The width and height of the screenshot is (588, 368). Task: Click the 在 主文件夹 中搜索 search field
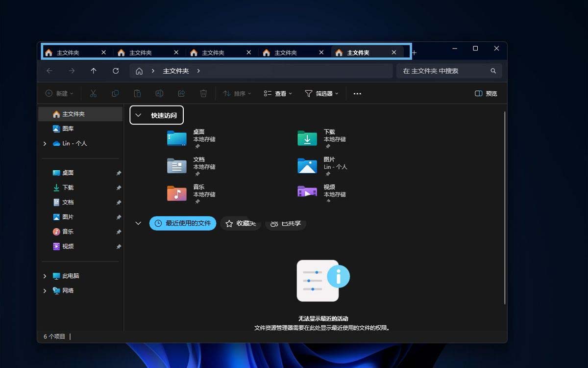[x=449, y=71]
